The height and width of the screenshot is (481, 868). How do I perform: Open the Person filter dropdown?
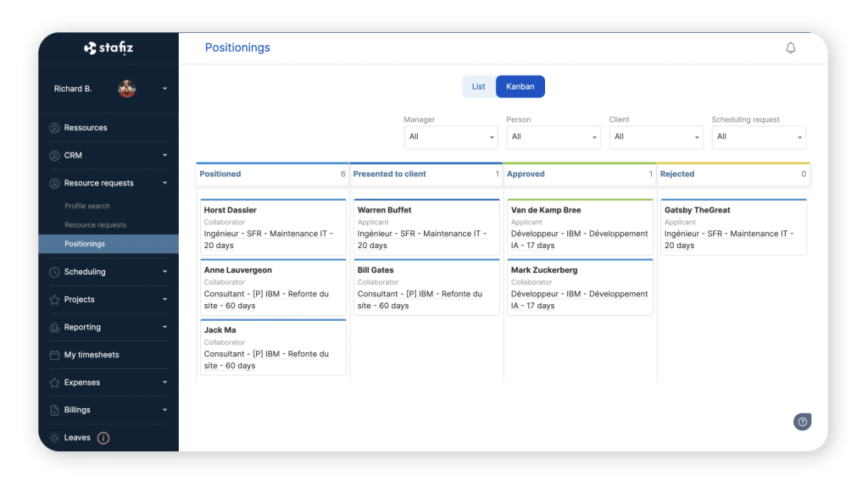point(553,137)
